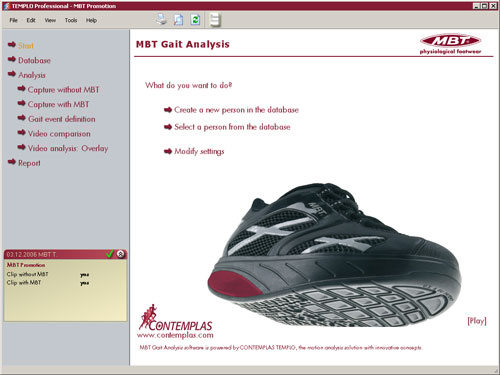Click the 'Clip without MBT' row
Screen dimensions: 500x375
point(48,274)
